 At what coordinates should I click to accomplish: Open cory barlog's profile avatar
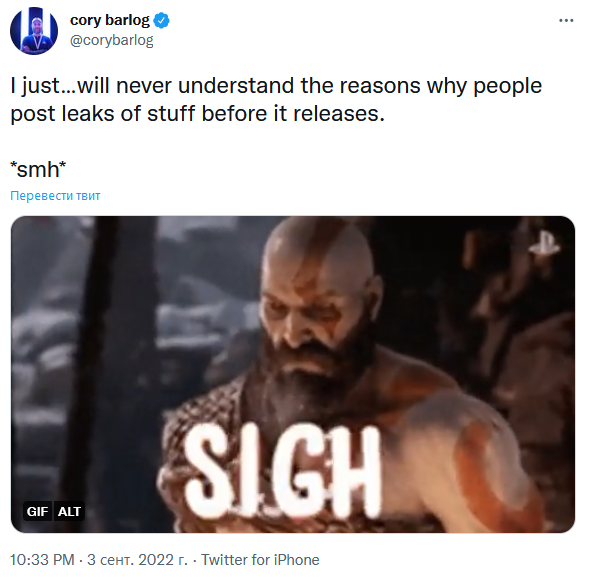[x=34, y=31]
